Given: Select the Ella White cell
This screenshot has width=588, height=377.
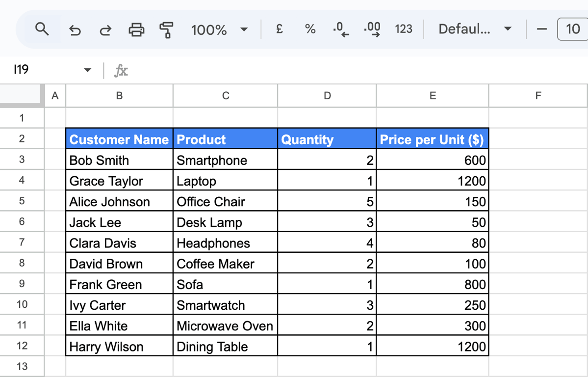Looking at the screenshot, I should pos(119,325).
